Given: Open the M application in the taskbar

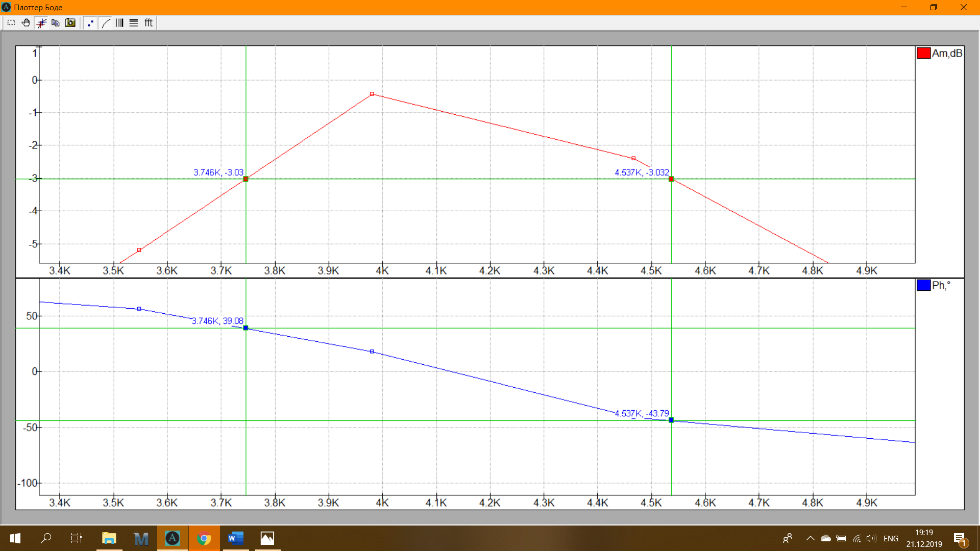Looking at the screenshot, I should (141, 538).
